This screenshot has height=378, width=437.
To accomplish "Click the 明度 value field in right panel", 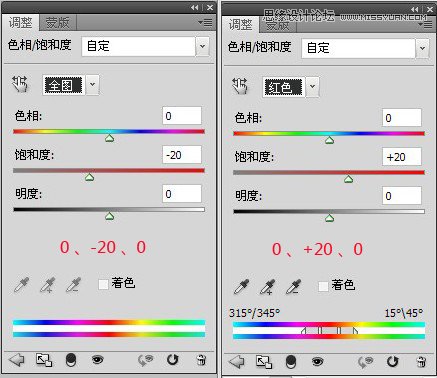I will [402, 196].
